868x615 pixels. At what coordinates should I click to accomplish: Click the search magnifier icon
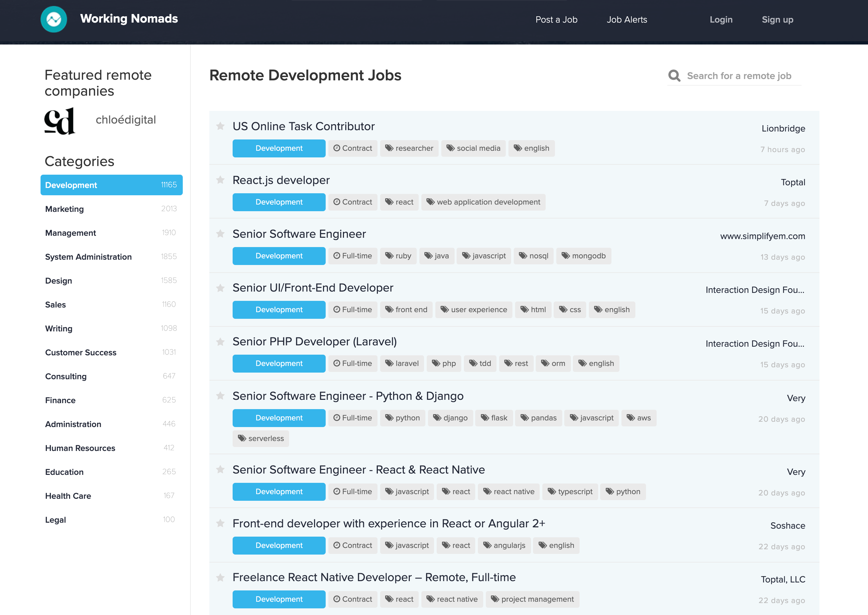click(674, 76)
